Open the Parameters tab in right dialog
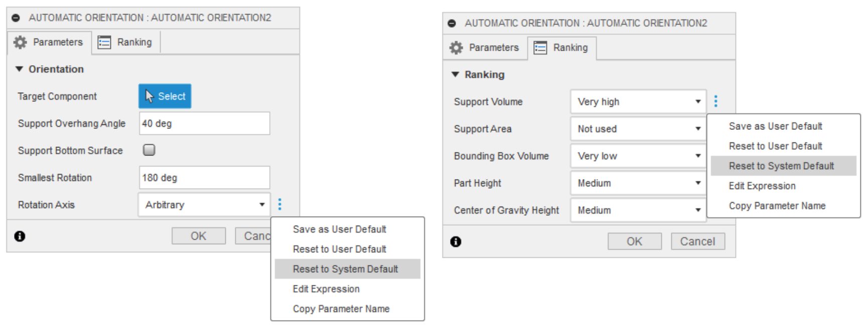The image size is (868, 325). pos(485,48)
